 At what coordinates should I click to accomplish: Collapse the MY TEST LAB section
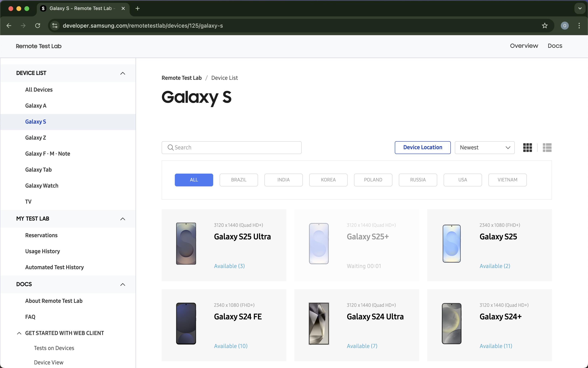[x=123, y=219]
